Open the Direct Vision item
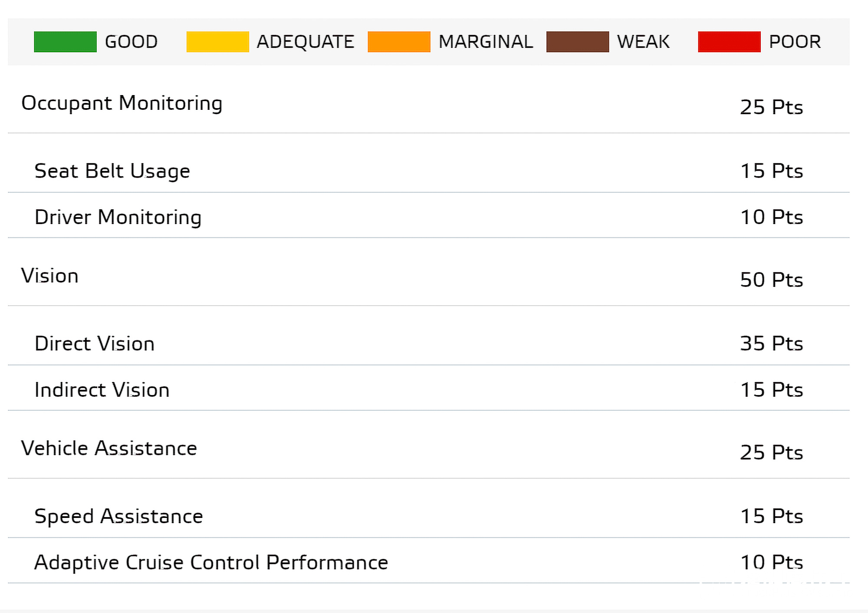 coord(95,344)
